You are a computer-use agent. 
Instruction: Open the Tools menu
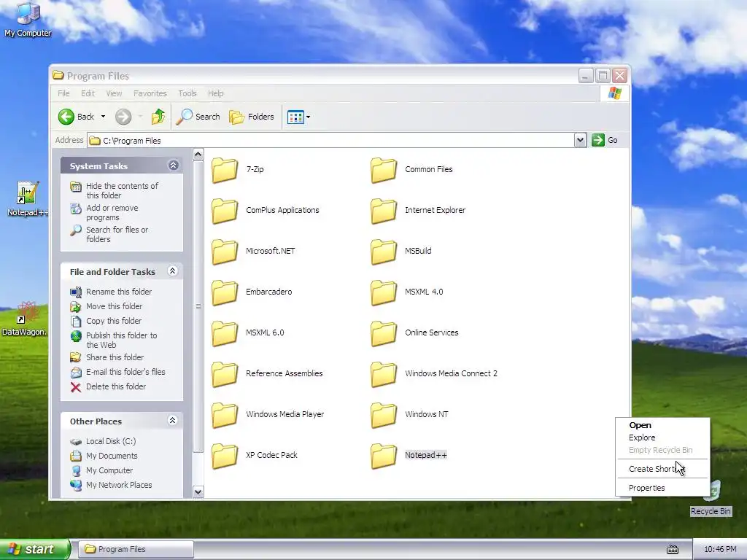(187, 93)
